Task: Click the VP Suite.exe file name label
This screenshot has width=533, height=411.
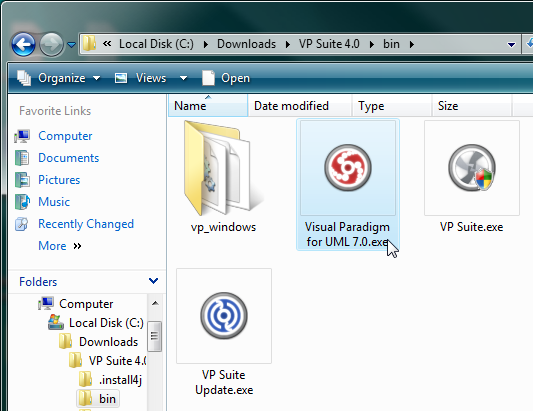Action: 471,227
